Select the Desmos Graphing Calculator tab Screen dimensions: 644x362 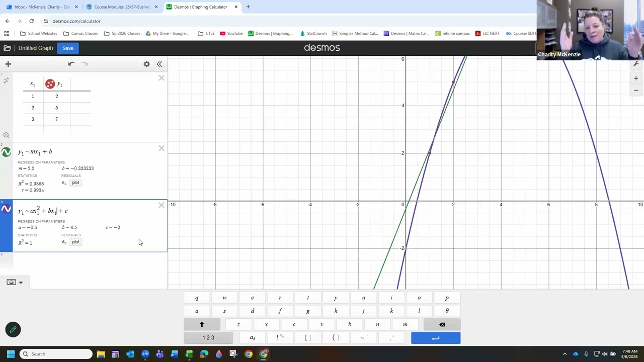pyautogui.click(x=201, y=7)
